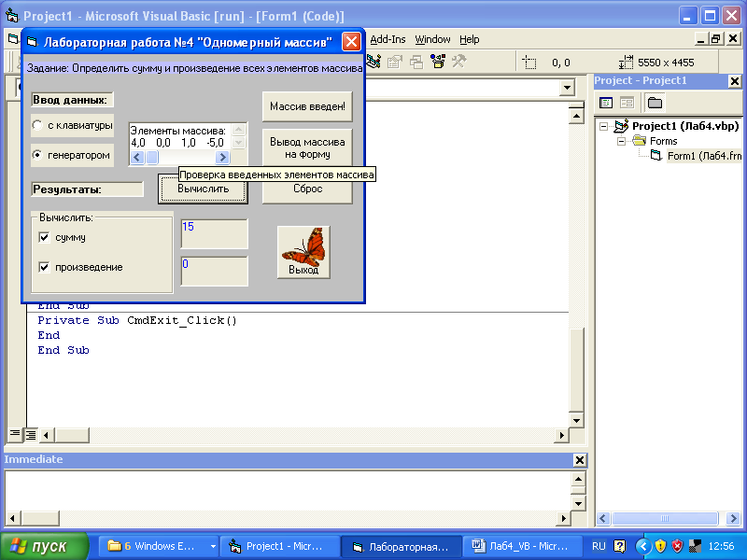This screenshot has width=747, height=560.
Task: Collapse the Project1 (Лаб4.vbp) tree node
Action: pos(603,127)
